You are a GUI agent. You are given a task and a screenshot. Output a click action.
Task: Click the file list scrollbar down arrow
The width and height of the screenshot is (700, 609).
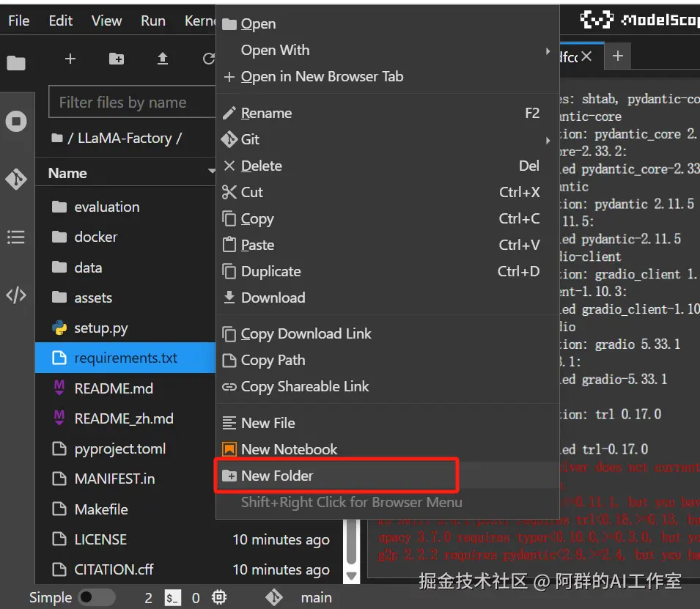(x=351, y=576)
